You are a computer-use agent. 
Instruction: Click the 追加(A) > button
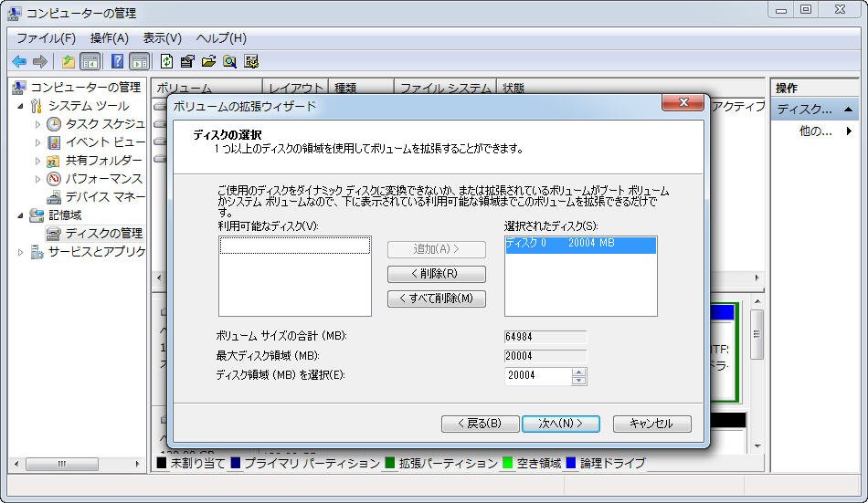(437, 249)
